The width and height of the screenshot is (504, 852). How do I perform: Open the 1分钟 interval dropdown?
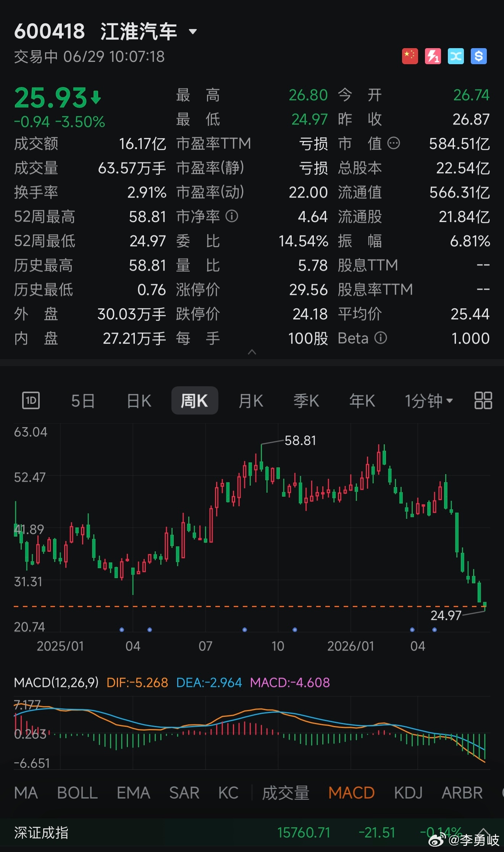click(x=429, y=401)
